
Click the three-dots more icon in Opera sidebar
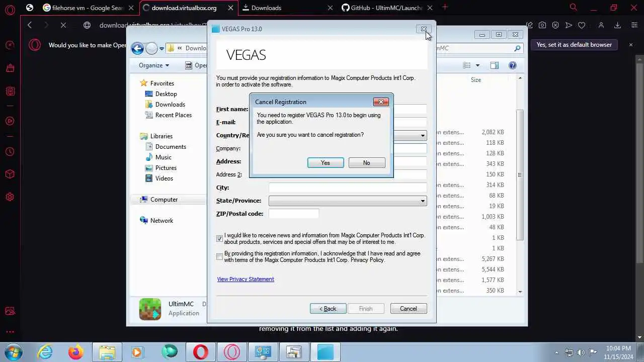point(10,332)
